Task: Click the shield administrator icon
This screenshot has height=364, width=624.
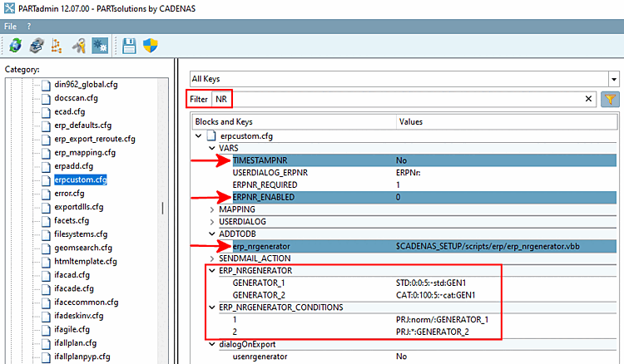Action: coord(151,46)
